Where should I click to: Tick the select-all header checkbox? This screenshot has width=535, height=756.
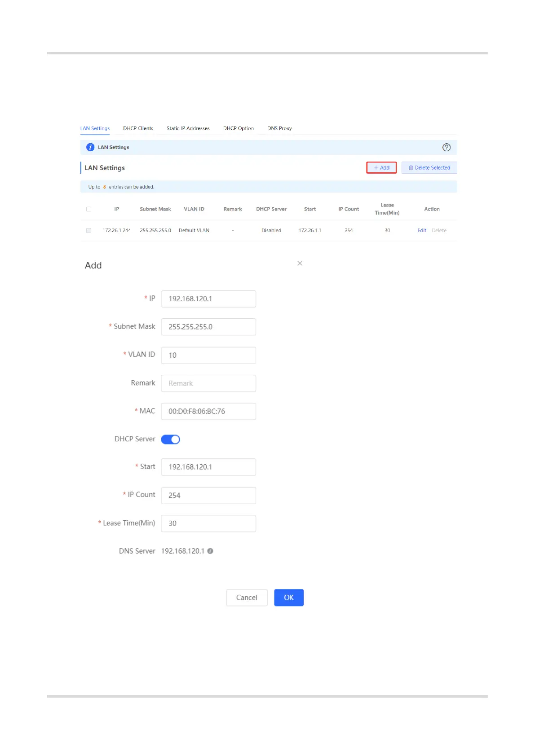point(88,209)
